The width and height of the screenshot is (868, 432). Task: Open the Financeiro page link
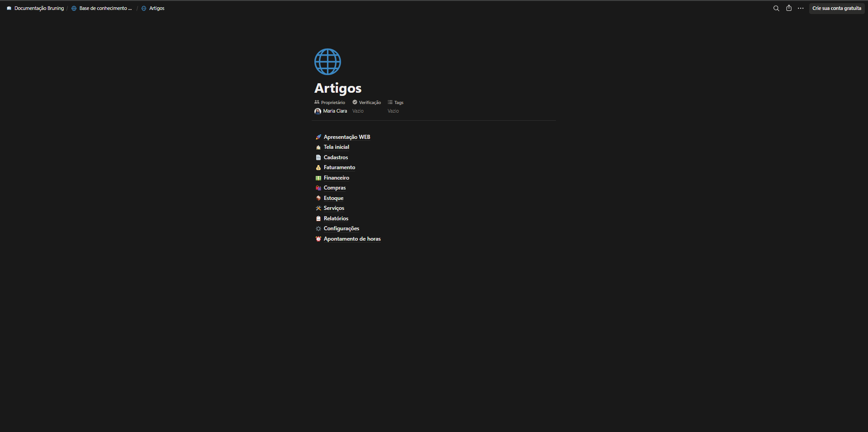pos(336,178)
